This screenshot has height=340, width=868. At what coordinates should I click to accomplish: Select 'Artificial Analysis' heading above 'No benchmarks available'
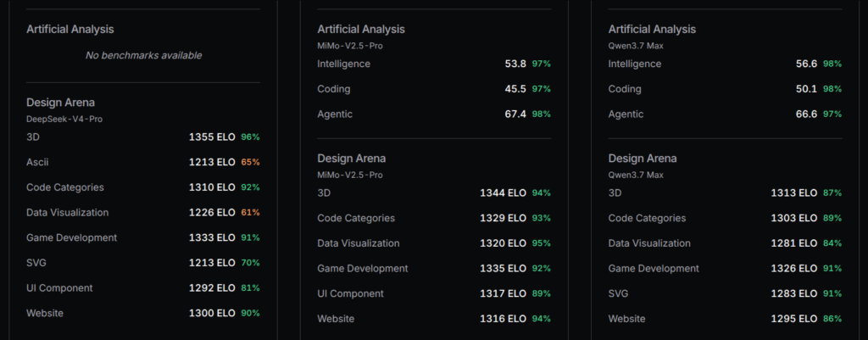[70, 30]
